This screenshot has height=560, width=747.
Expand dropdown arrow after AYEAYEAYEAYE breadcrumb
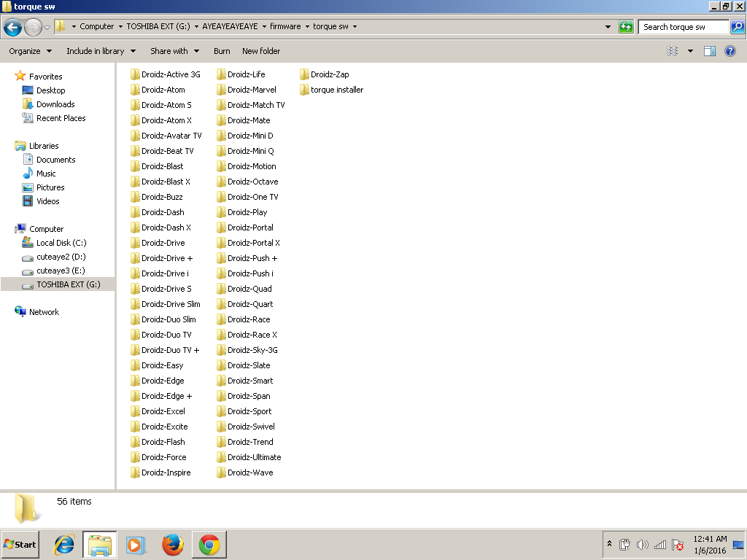click(264, 27)
